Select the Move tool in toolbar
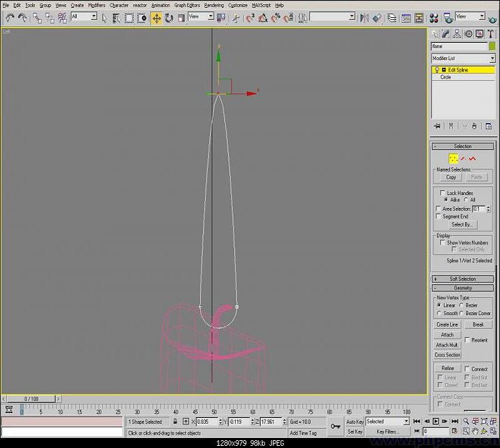 coord(156,18)
